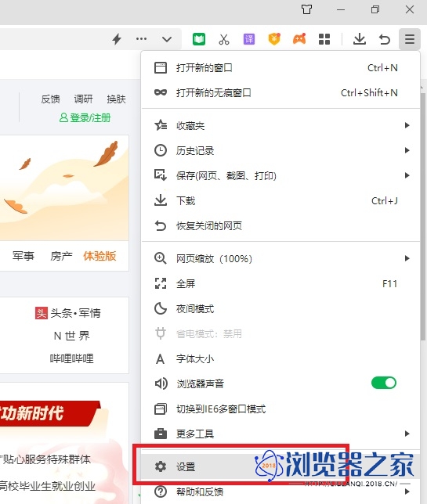Open the skin shirt icon in title bar
Image resolution: width=427 pixels, height=504 pixels.
(x=306, y=9)
